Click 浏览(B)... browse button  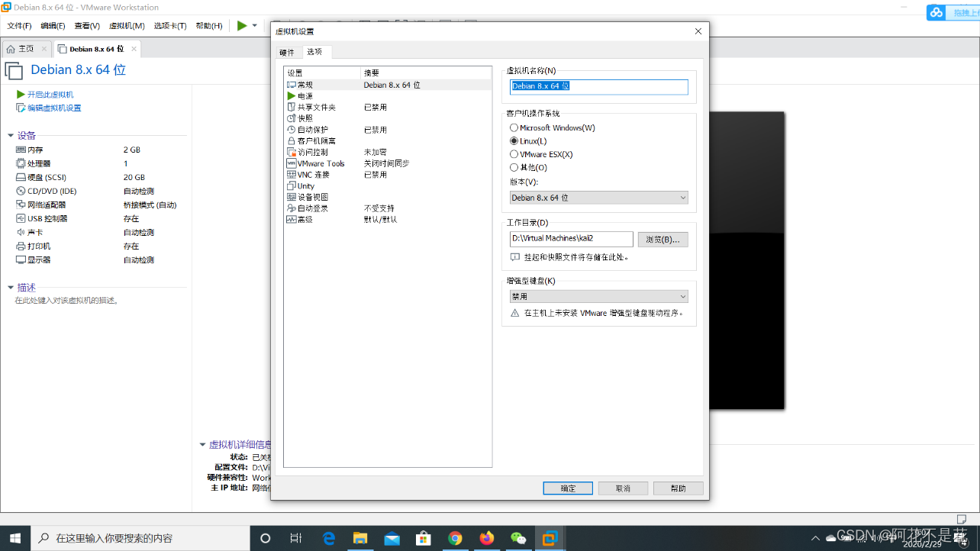click(x=662, y=239)
